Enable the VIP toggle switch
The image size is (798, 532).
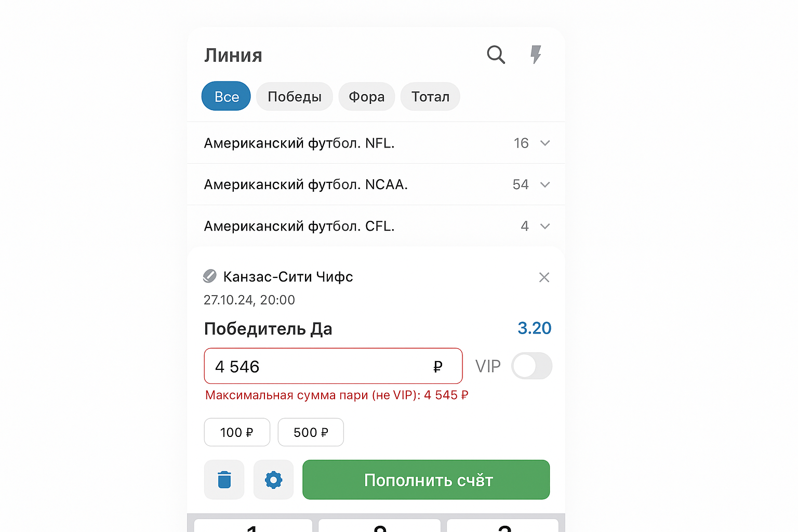point(531,366)
